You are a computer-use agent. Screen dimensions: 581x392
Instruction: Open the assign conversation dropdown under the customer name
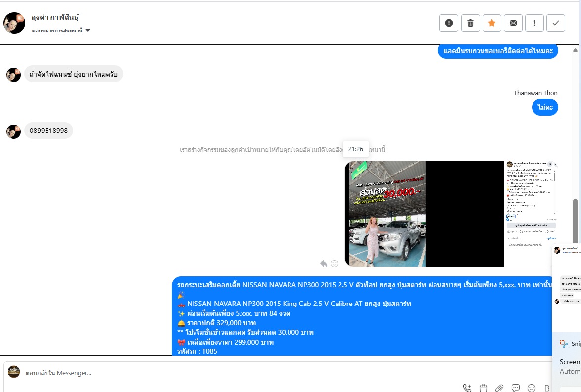pyautogui.click(x=61, y=30)
